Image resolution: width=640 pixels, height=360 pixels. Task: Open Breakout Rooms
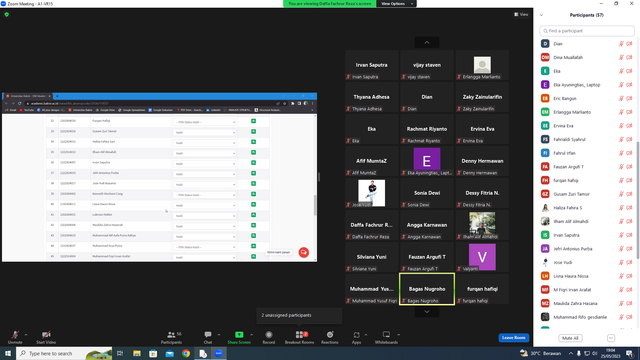(x=300, y=337)
